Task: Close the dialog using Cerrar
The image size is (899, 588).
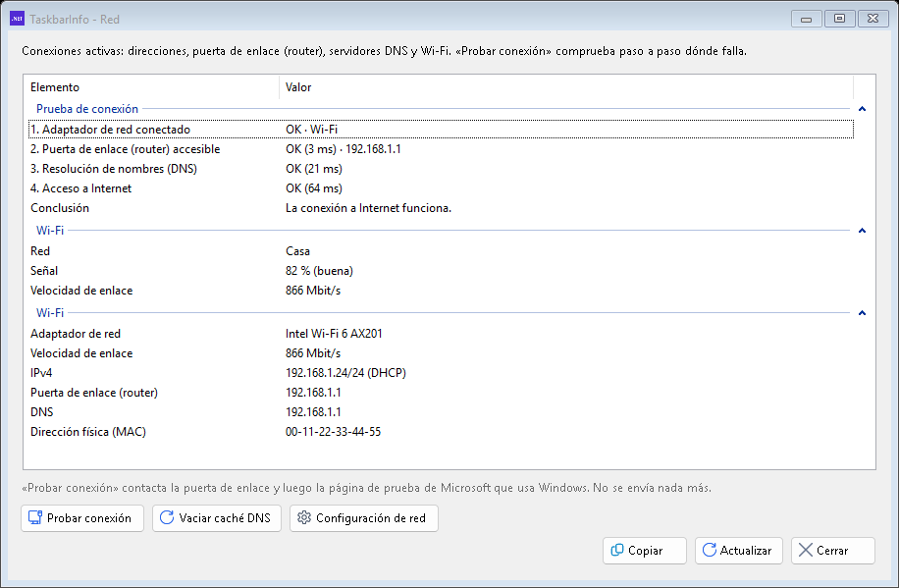Action: pyautogui.click(x=833, y=551)
